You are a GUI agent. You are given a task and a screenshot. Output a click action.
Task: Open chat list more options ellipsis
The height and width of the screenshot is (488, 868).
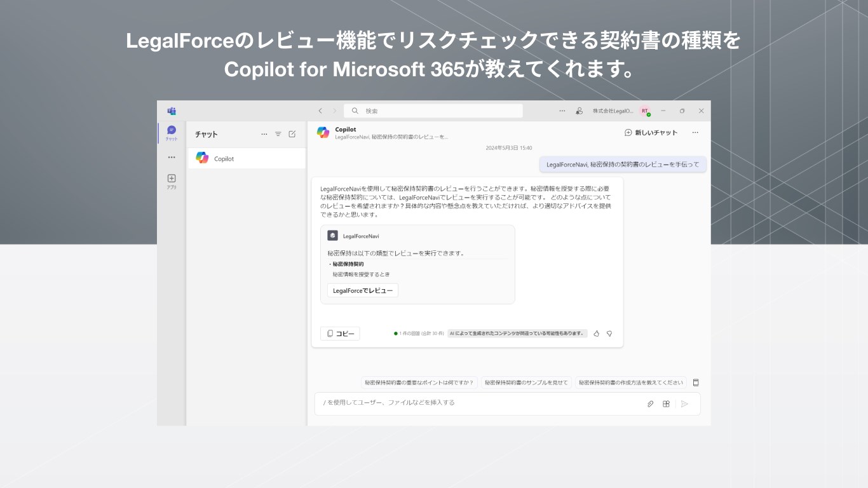tap(264, 134)
